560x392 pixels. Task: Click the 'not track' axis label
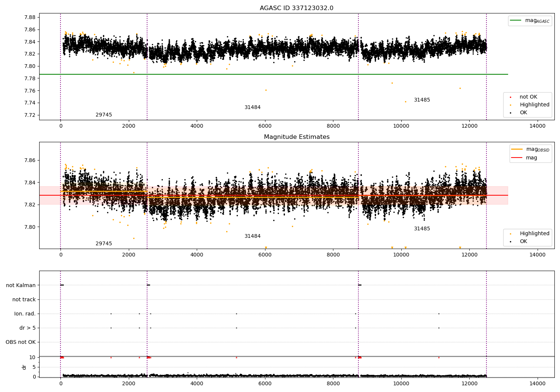(x=24, y=300)
